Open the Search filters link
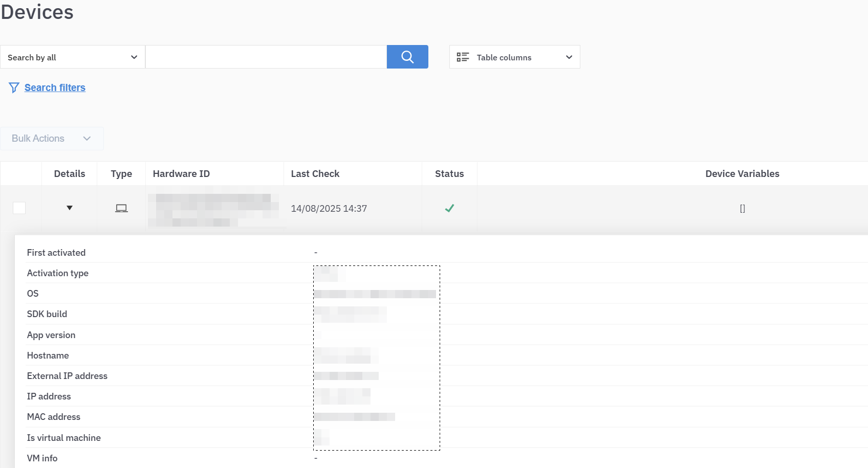Image resolution: width=868 pixels, height=468 pixels. (x=55, y=88)
